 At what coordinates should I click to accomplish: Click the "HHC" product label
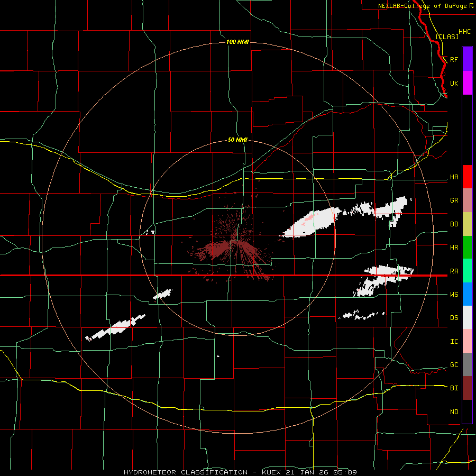[464, 32]
